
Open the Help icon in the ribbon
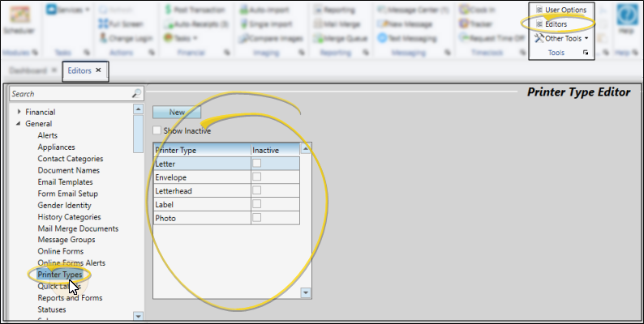pos(626,18)
